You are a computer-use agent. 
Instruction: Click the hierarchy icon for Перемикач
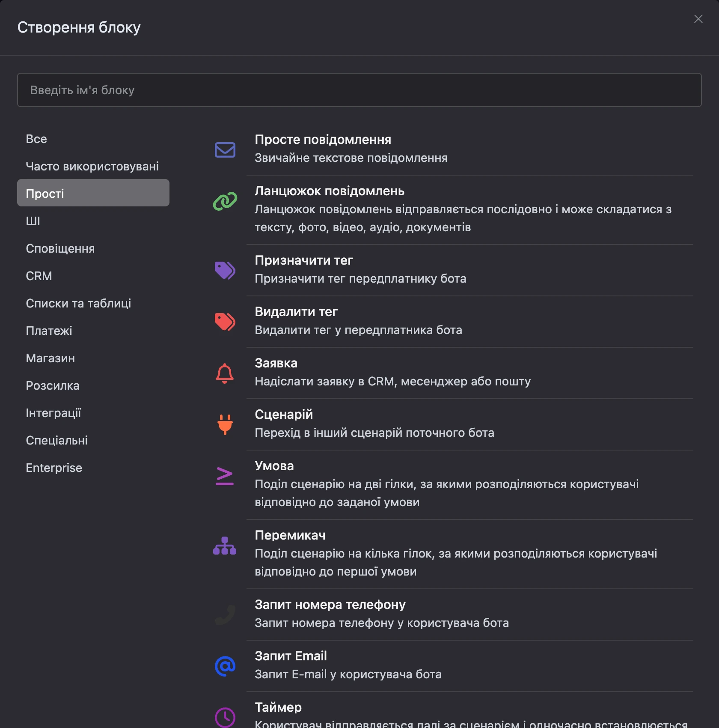(225, 546)
